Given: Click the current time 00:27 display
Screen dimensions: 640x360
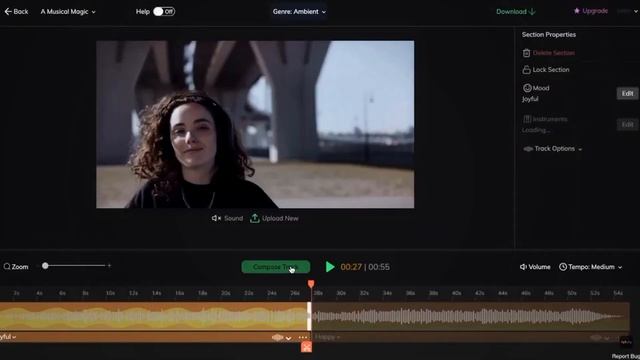Looking at the screenshot, I should [x=351, y=267].
